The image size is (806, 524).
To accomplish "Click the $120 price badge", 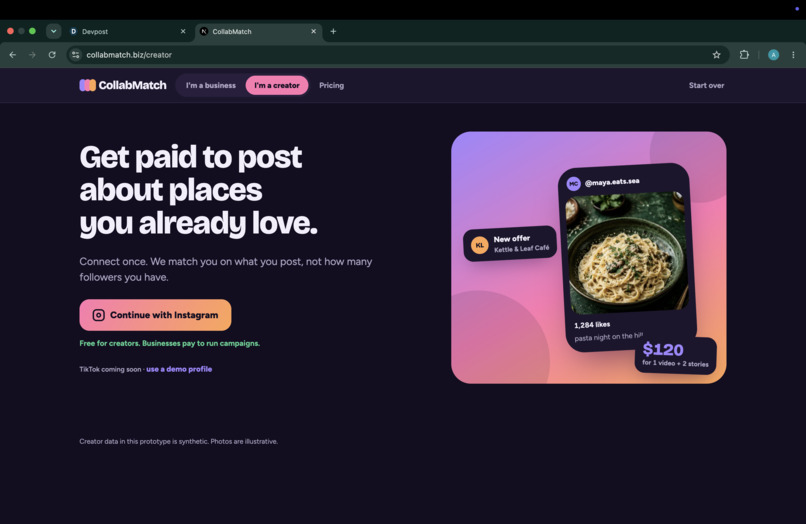I will point(675,355).
